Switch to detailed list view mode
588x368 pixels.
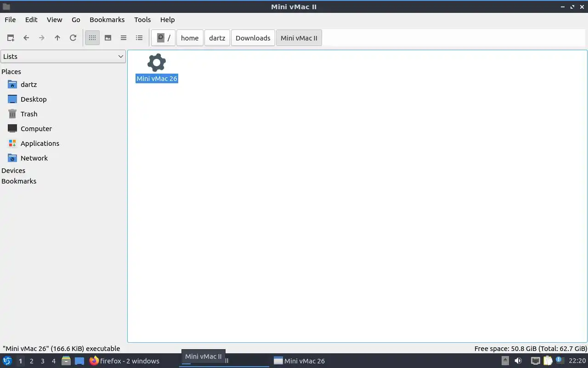139,38
